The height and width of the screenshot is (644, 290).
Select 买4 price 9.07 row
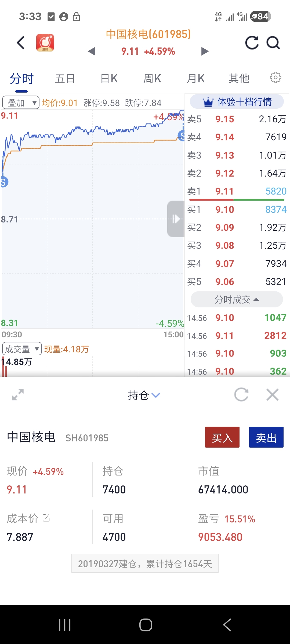point(237,264)
